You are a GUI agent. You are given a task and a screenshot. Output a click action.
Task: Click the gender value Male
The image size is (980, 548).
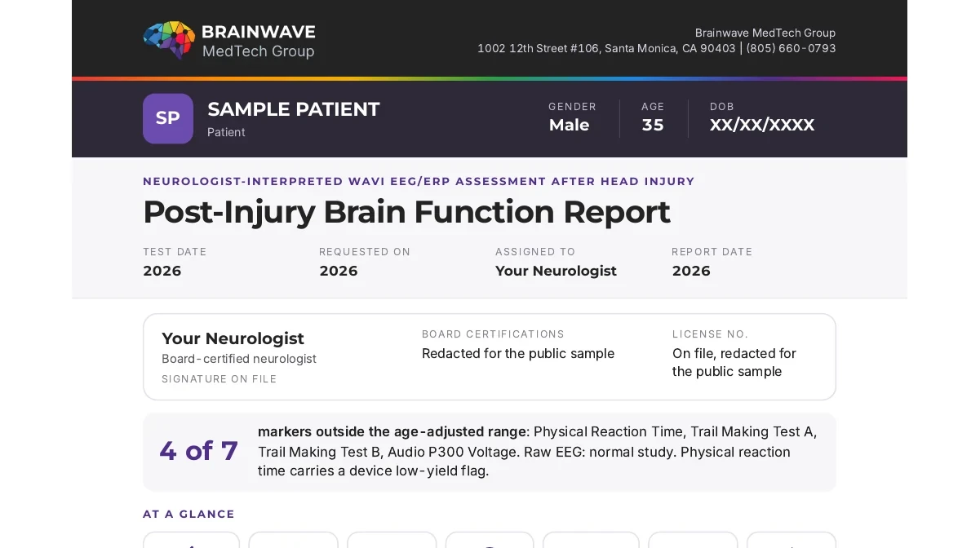coord(569,125)
